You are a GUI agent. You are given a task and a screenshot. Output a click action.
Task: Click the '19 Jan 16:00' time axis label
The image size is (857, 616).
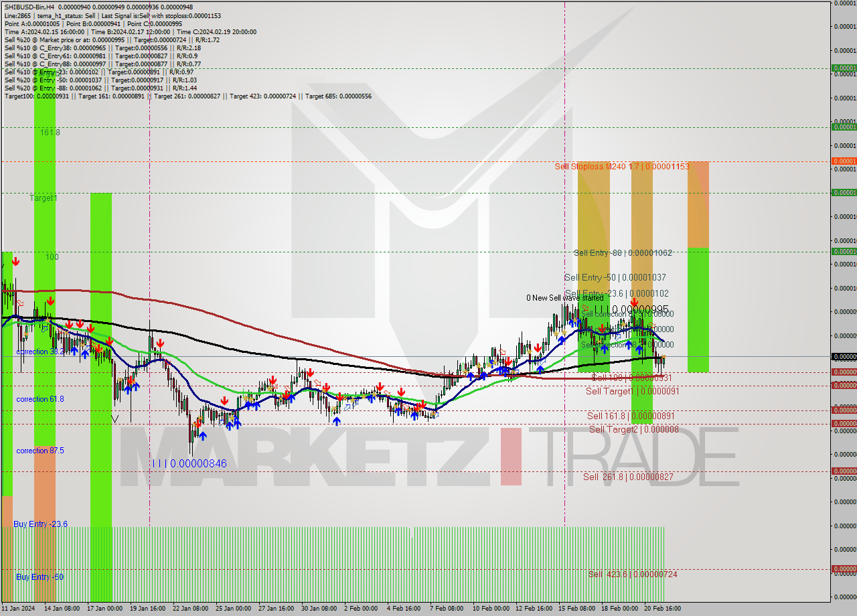147,609
